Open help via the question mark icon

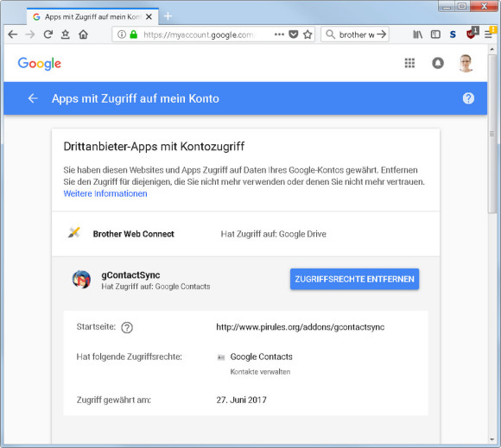click(468, 98)
